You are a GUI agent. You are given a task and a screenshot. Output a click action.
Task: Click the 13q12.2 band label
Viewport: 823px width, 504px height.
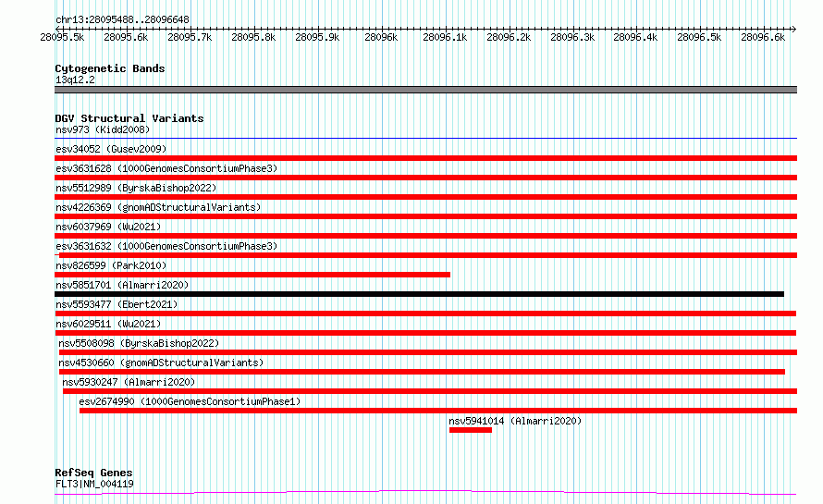75,80
